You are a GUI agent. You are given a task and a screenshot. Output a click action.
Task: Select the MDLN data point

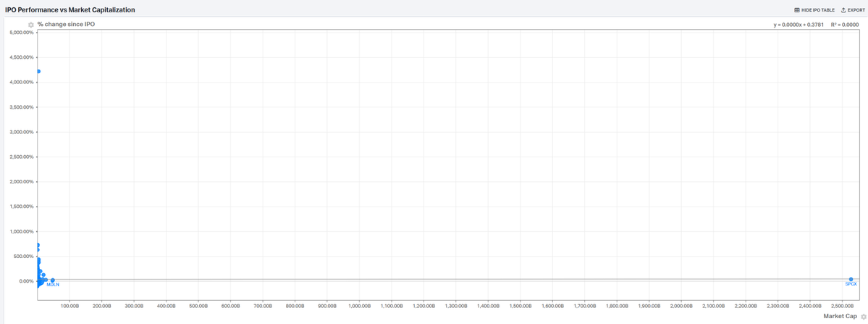[53, 280]
